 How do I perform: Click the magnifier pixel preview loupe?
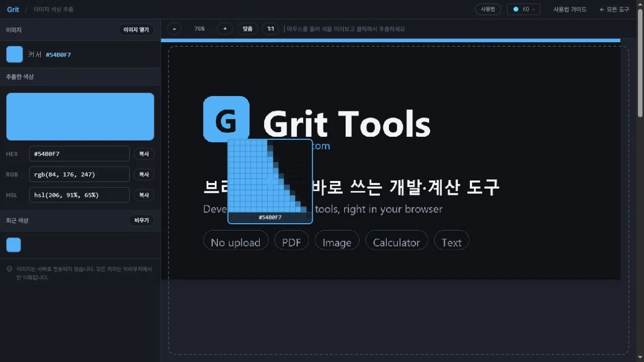(270, 181)
